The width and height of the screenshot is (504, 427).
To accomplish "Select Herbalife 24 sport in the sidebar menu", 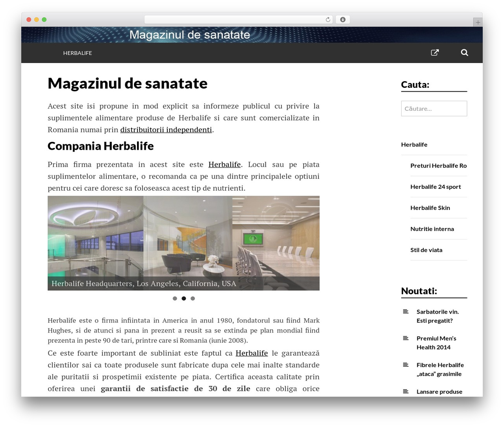I will click(x=435, y=187).
